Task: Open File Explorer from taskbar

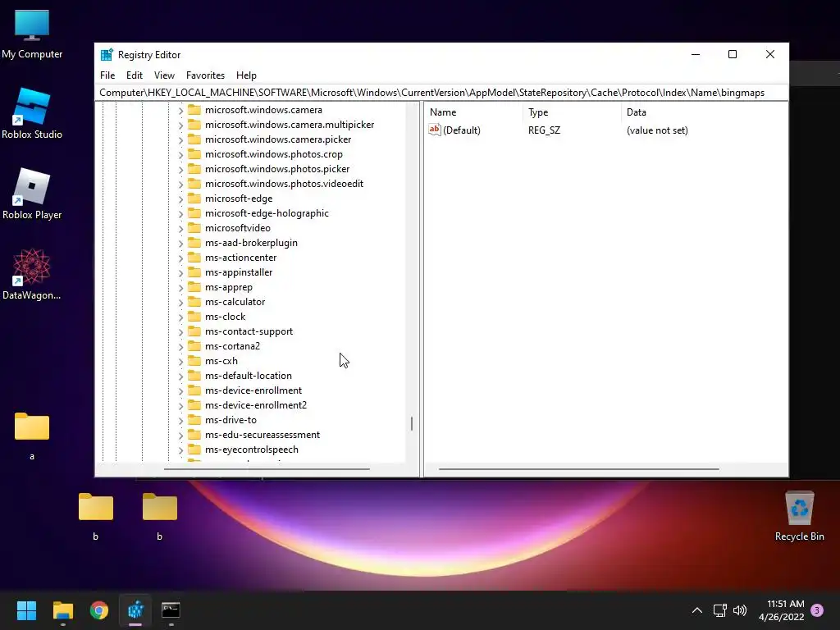Action: tap(62, 610)
